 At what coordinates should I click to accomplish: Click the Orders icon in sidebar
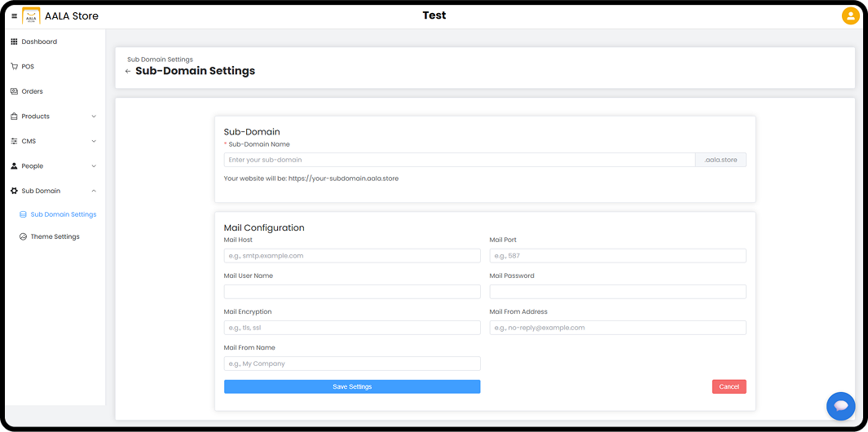tap(14, 91)
